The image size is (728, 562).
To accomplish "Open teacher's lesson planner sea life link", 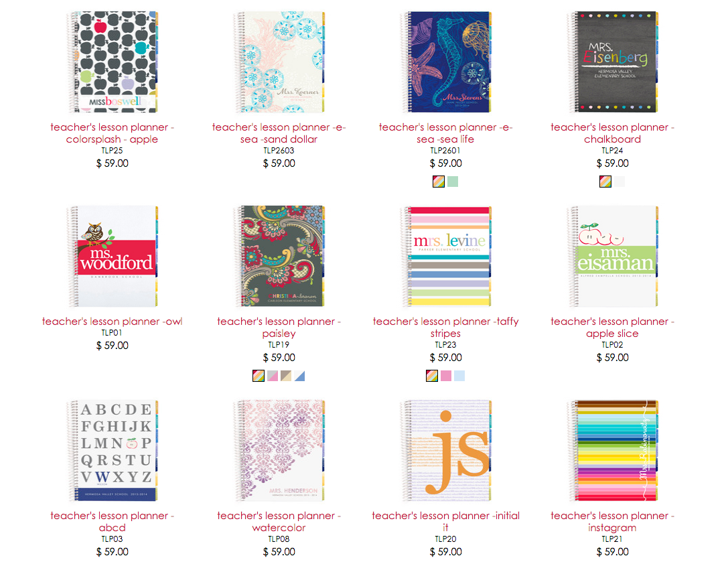I will click(x=446, y=133).
